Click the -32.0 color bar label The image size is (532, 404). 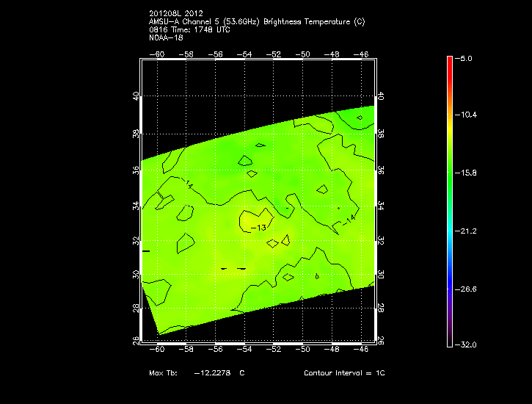(x=468, y=345)
